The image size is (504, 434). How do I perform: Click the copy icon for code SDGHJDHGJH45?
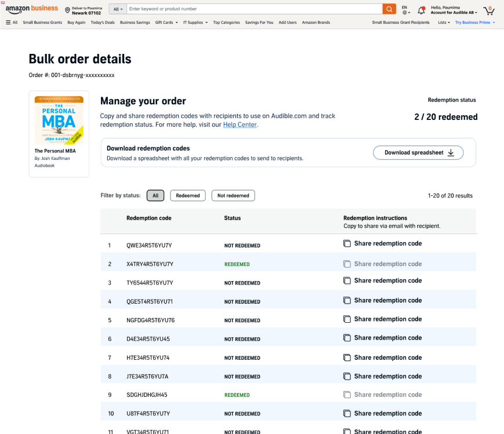click(x=347, y=395)
